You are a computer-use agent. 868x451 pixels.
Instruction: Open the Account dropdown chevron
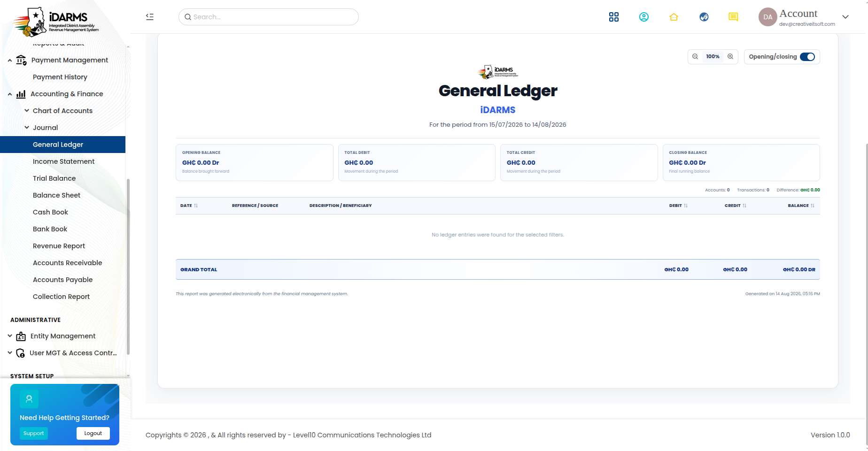coord(845,17)
